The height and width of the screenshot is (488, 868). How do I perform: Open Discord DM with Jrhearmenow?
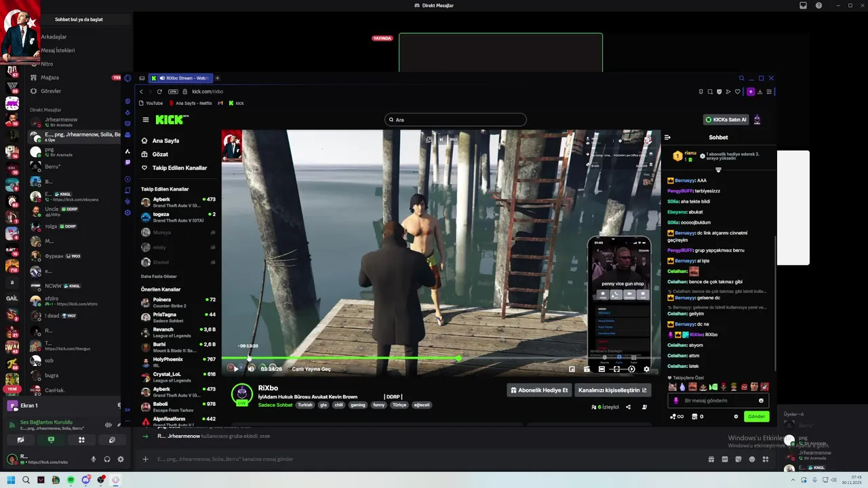coord(75,122)
